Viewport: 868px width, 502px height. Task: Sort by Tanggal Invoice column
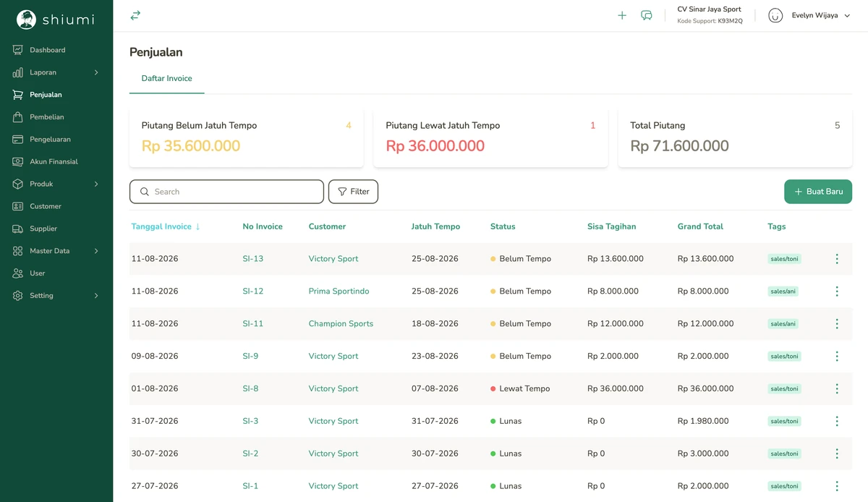166,226
